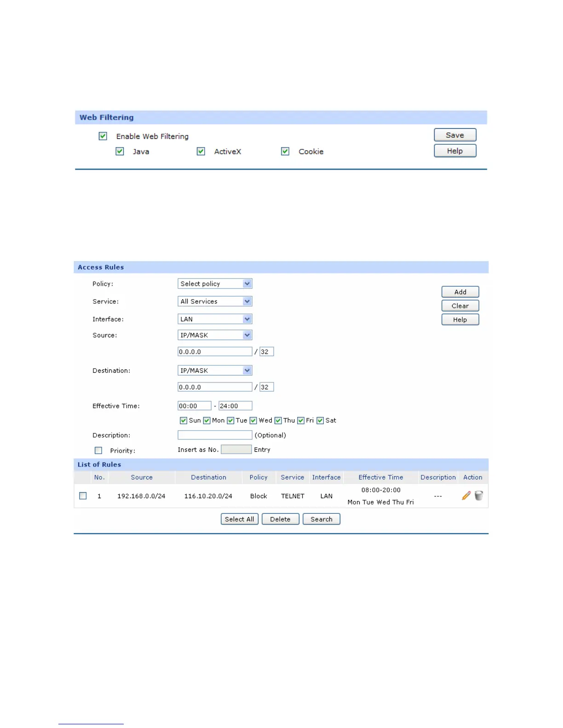The height and width of the screenshot is (728, 563).
Task: Open the Interface LAN dropdown
Action: tap(215, 319)
